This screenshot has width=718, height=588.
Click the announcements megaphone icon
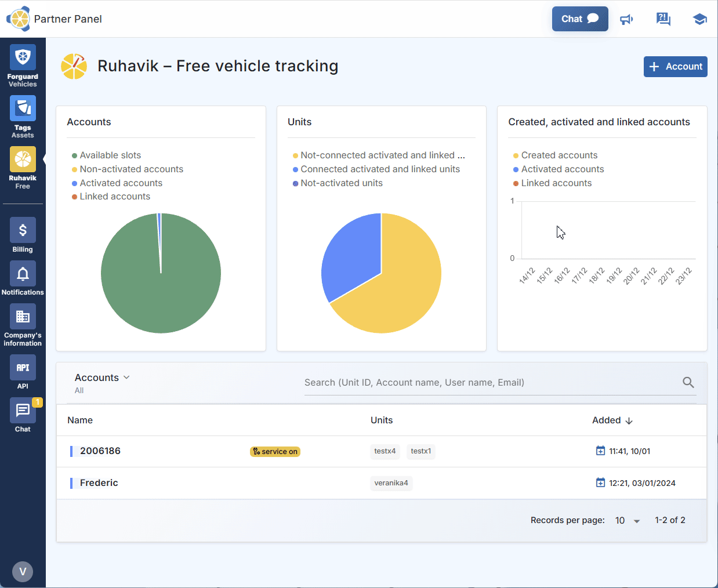click(x=626, y=20)
